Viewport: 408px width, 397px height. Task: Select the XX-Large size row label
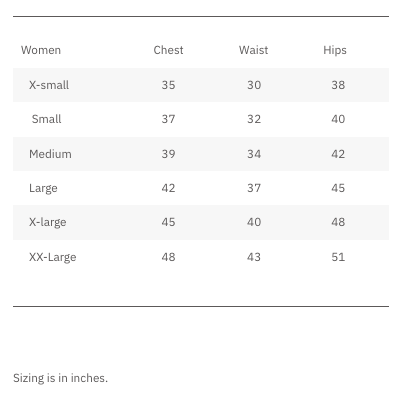pyautogui.click(x=53, y=257)
